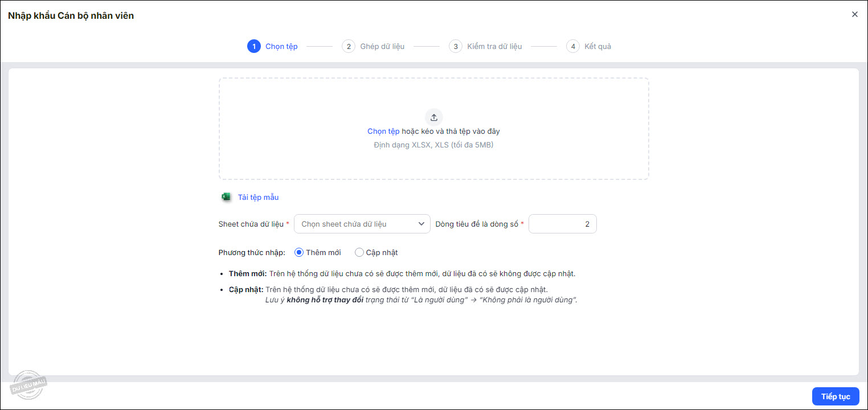Viewport: 868px width, 410px height.
Task: Close the Nhập khẩu Cán bộ nhân viên dialog
Action: coord(854,14)
